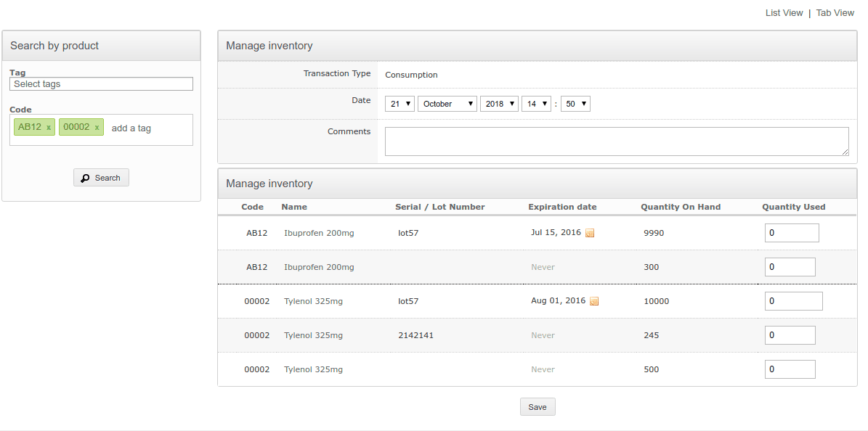Open the hour dropdown showing 14
This screenshot has height=431, width=868.
click(x=536, y=104)
